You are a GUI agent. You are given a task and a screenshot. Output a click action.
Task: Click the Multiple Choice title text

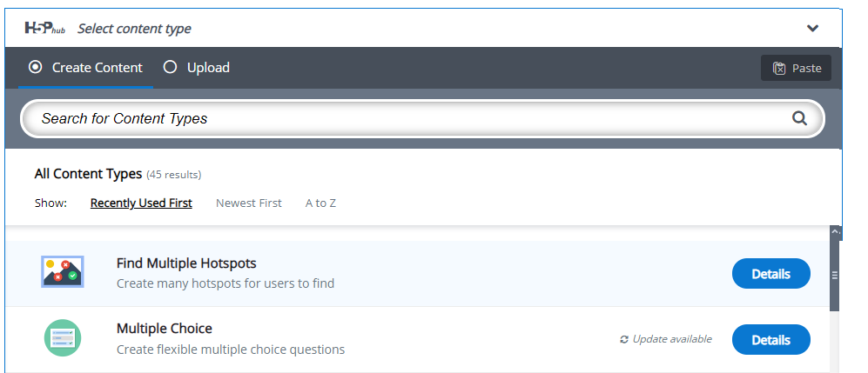pos(165,329)
